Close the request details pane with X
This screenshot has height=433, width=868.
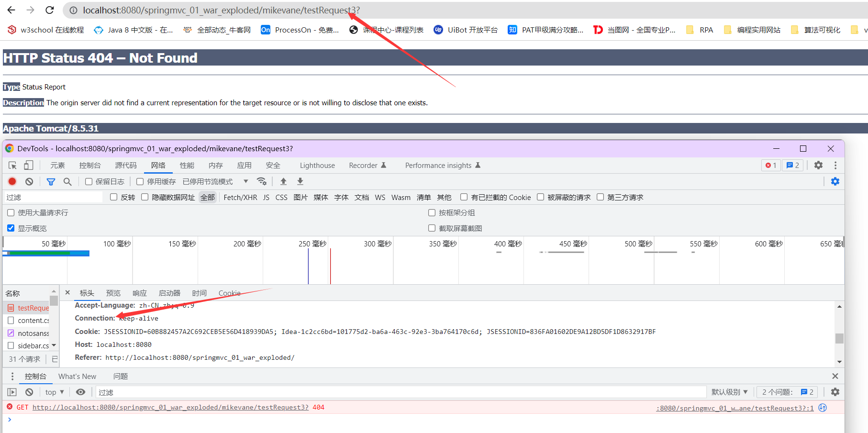67,292
